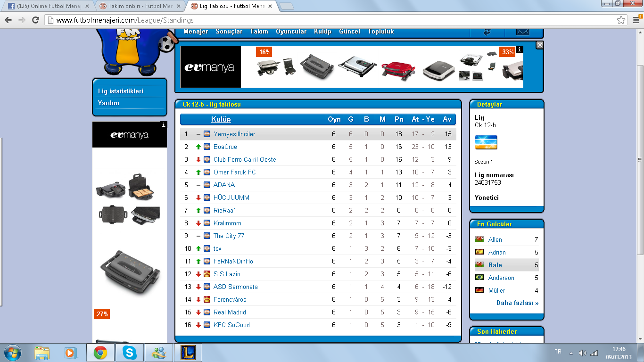Click the League of Legends taskbar icon
Image resolution: width=644 pixels, height=362 pixels.
coord(188,353)
